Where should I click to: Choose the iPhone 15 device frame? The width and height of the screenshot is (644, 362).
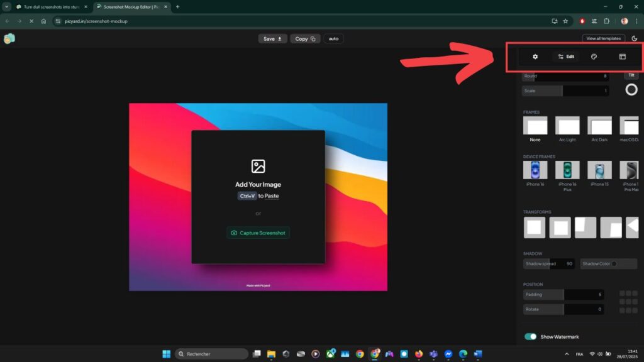coord(599,170)
